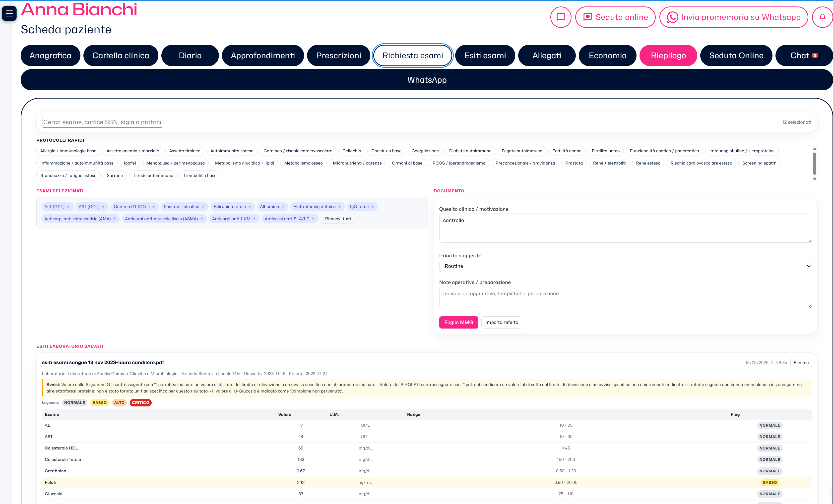Image resolution: width=833 pixels, height=504 pixels.
Task: Remove Anticorpi anti-mitocondrio (AMA) via x
Action: pyautogui.click(x=115, y=219)
